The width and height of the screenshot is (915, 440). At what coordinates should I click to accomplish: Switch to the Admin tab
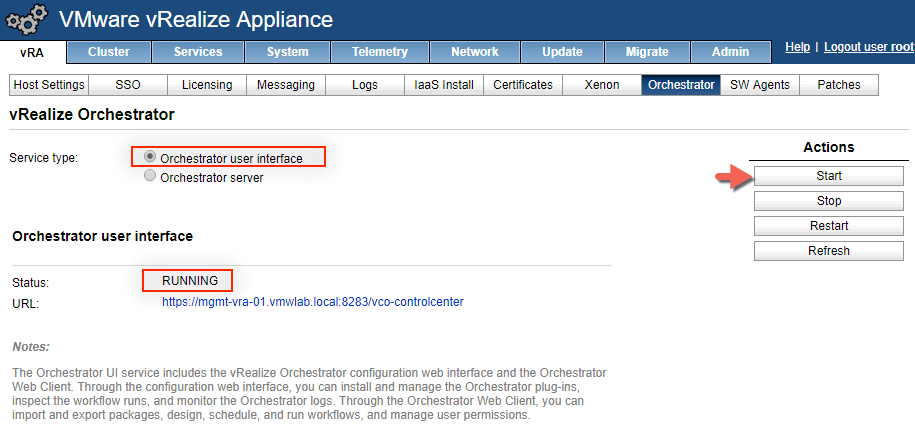(730, 52)
